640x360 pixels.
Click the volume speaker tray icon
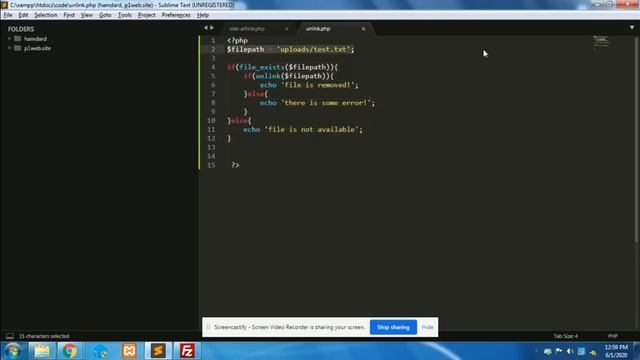tap(570, 351)
